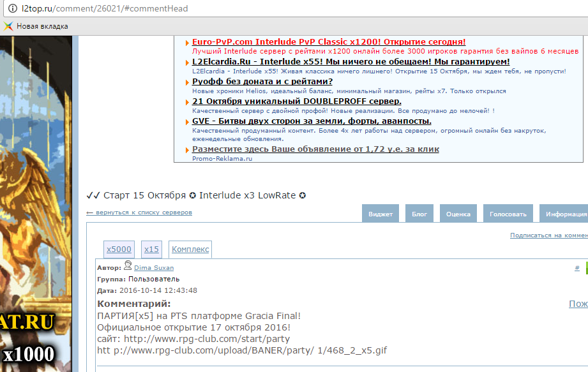Open the Новая вкладка bookmark icon
The height and width of the screenshot is (372, 588).
click(x=8, y=26)
